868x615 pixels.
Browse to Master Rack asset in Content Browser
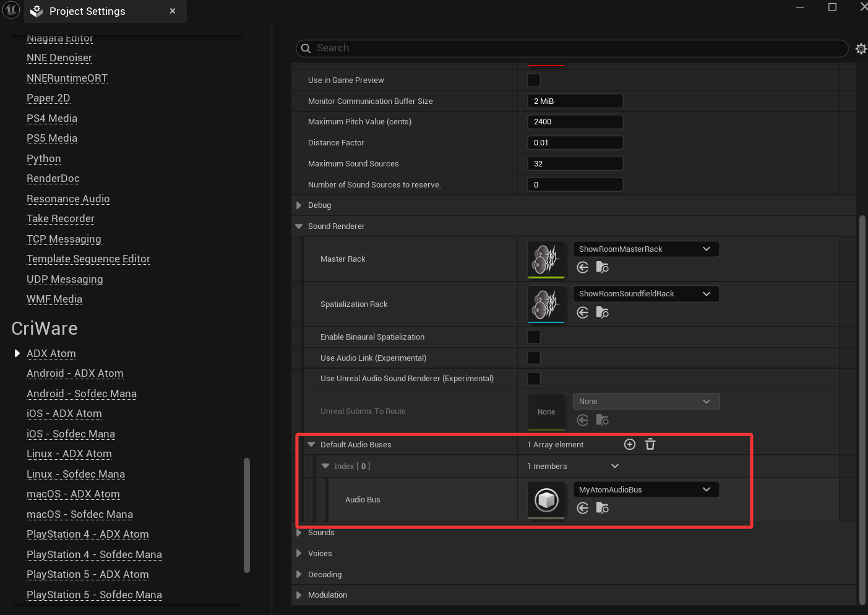tap(602, 267)
